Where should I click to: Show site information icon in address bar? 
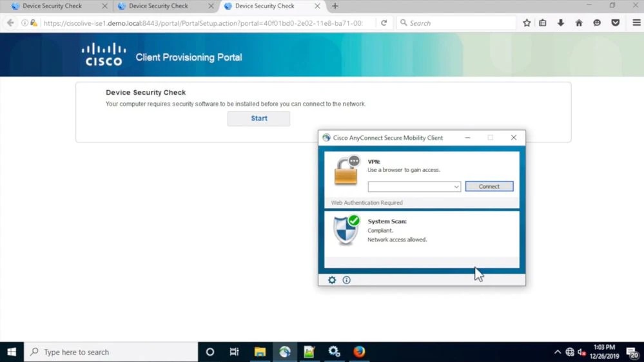pyautogui.click(x=24, y=23)
